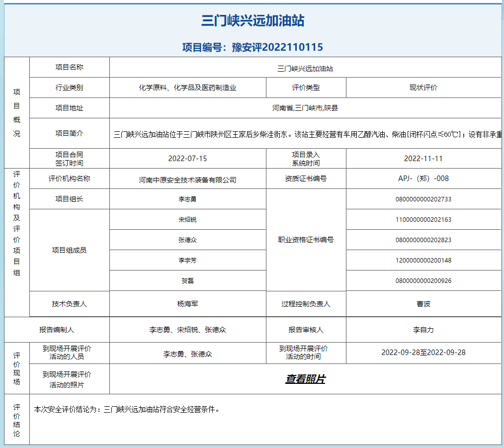Click on-site date 2022-09-28至2022-09-28
504x448 pixels.
[x=423, y=353]
